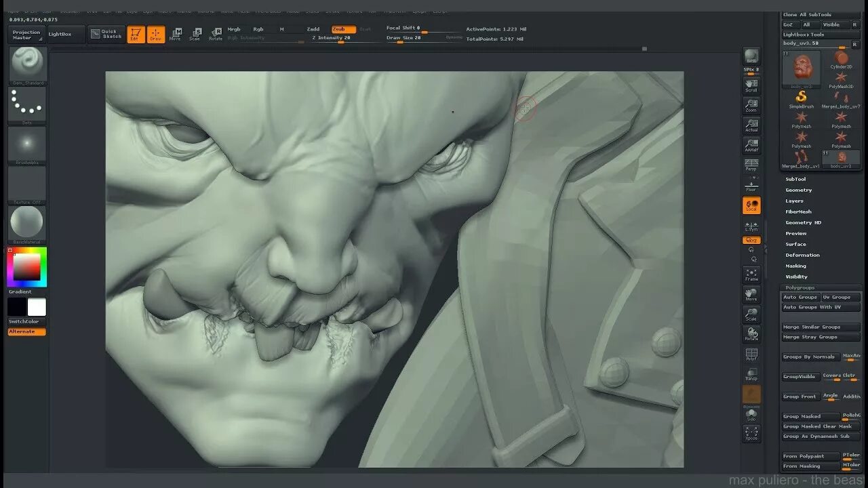This screenshot has height=488, width=868.
Task: Open the BasicMaterial material selector
Action: tap(27, 224)
